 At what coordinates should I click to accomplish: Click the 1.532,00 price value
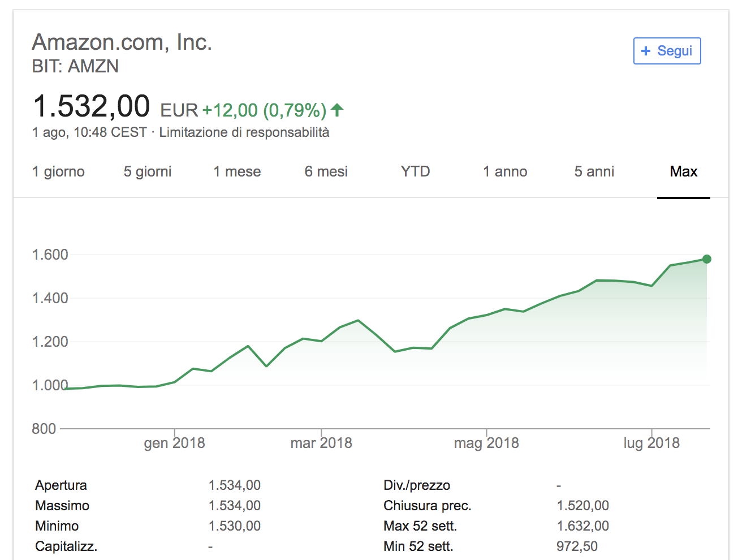coord(92,106)
